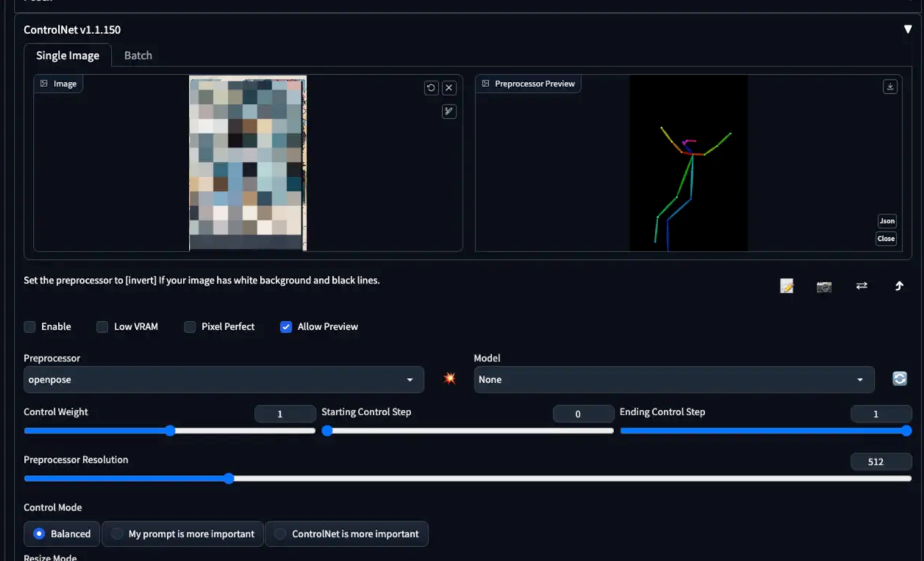Image resolution: width=924 pixels, height=561 pixels.
Task: Click the Starting Control Step slider
Action: (468, 431)
